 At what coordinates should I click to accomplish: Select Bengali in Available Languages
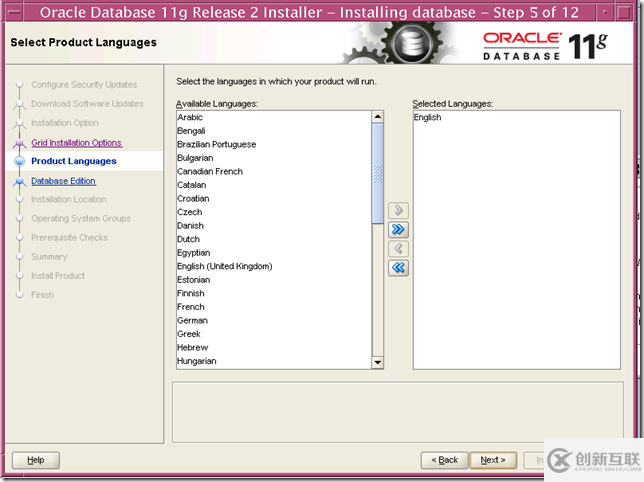point(274,131)
